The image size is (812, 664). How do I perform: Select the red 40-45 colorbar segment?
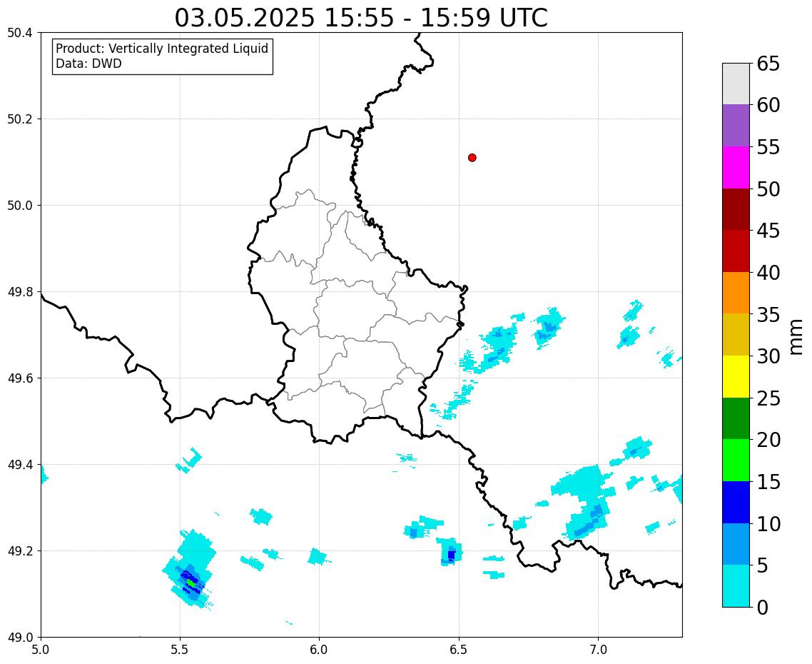[736, 251]
